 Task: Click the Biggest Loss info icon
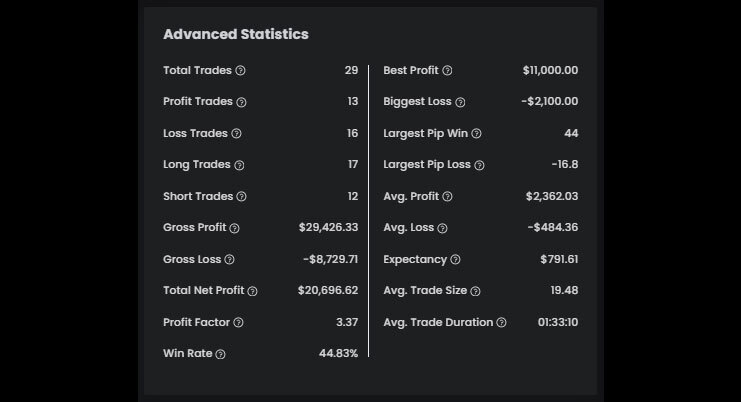click(460, 102)
